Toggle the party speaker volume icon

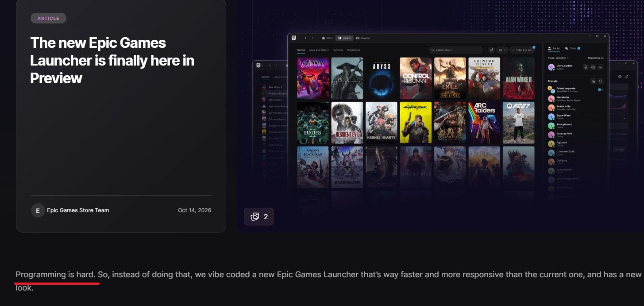(x=593, y=67)
